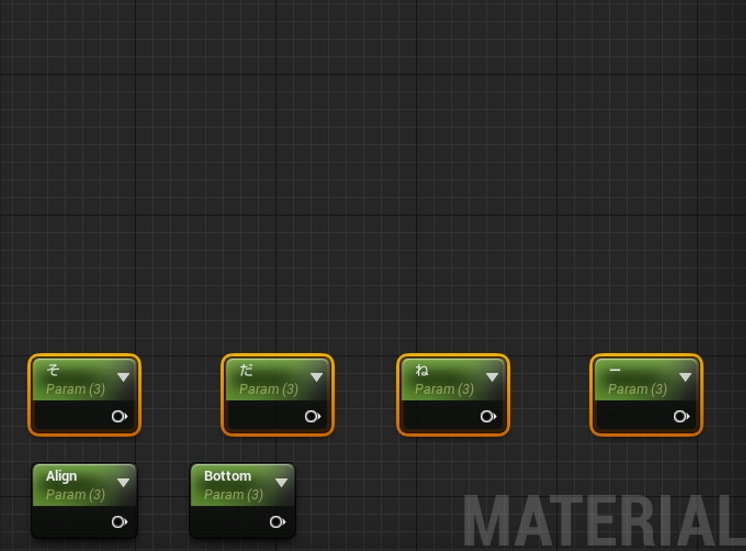Select the Align node title

pos(61,476)
